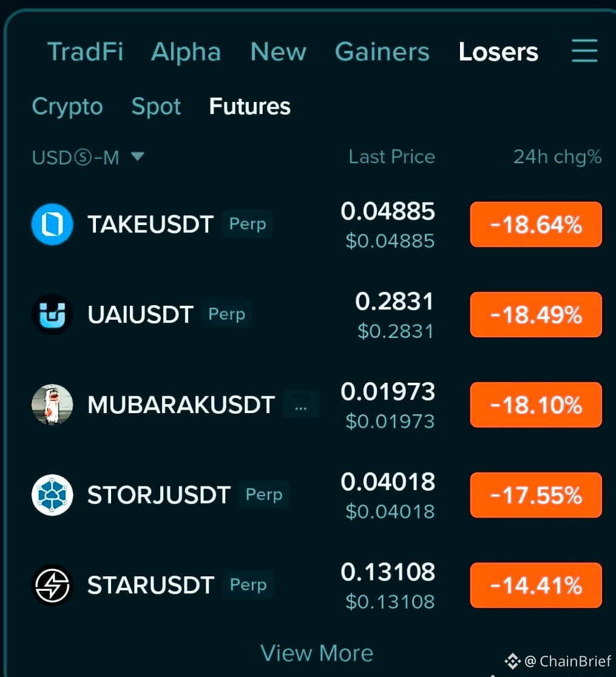Screen dimensions: 616x677
Task: Tap the TAKE coin logo icon
Action: (52, 224)
